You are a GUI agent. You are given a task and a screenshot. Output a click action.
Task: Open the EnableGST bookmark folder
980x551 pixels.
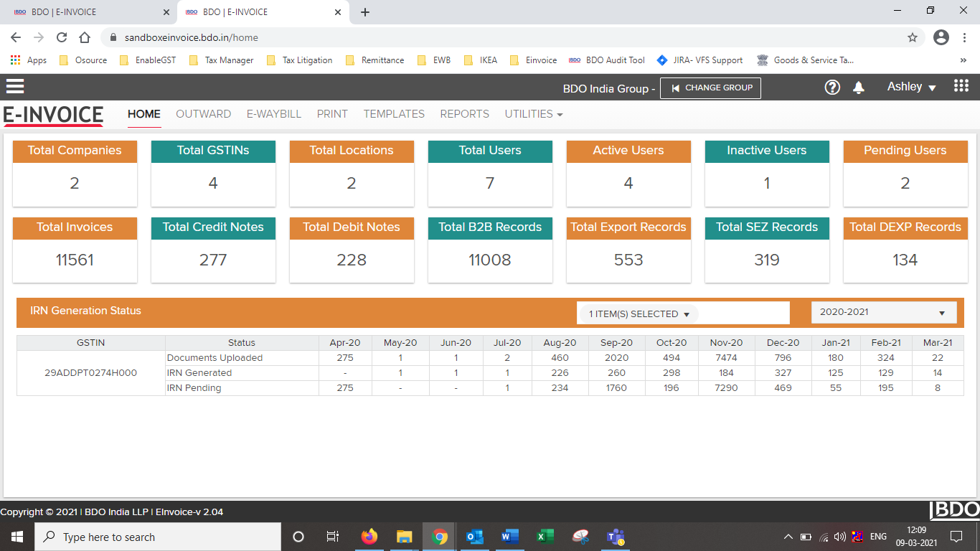147,60
